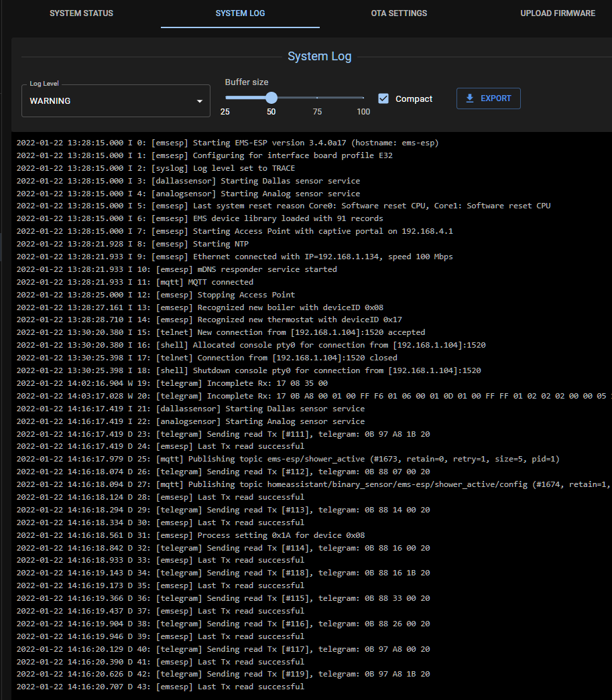Image resolution: width=612 pixels, height=700 pixels.
Task: Click the download icon on the Export button
Action: pos(470,98)
